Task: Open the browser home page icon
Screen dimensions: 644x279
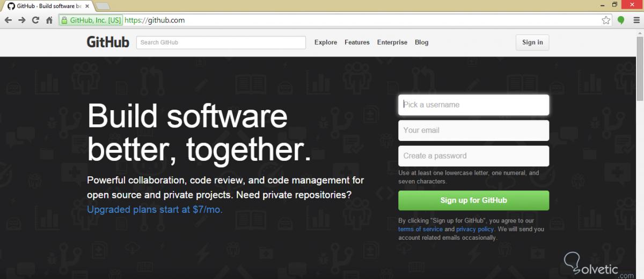Action: pyautogui.click(x=49, y=20)
